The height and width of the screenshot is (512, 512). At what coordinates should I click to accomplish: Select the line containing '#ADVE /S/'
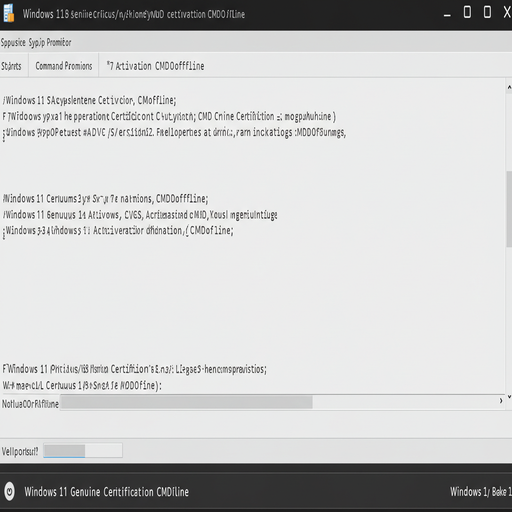click(174, 133)
